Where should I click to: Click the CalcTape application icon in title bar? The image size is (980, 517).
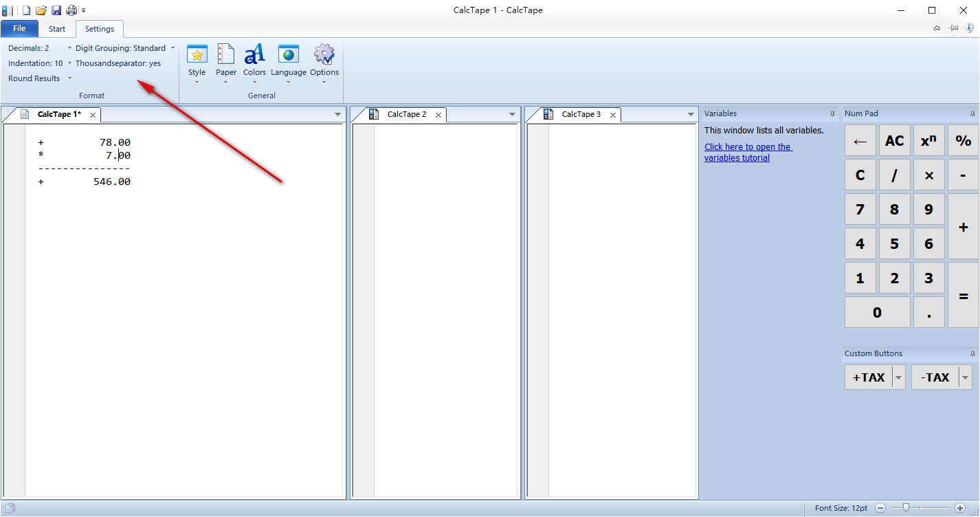click(x=8, y=10)
